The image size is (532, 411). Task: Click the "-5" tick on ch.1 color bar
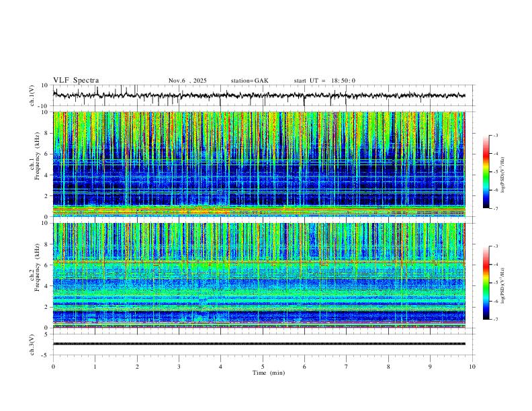[495, 172]
